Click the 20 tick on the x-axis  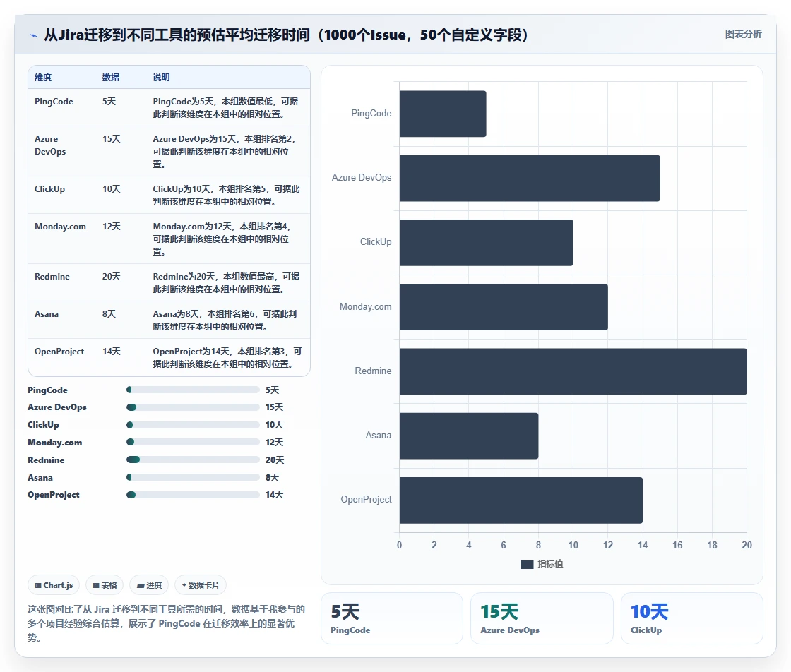pos(747,545)
